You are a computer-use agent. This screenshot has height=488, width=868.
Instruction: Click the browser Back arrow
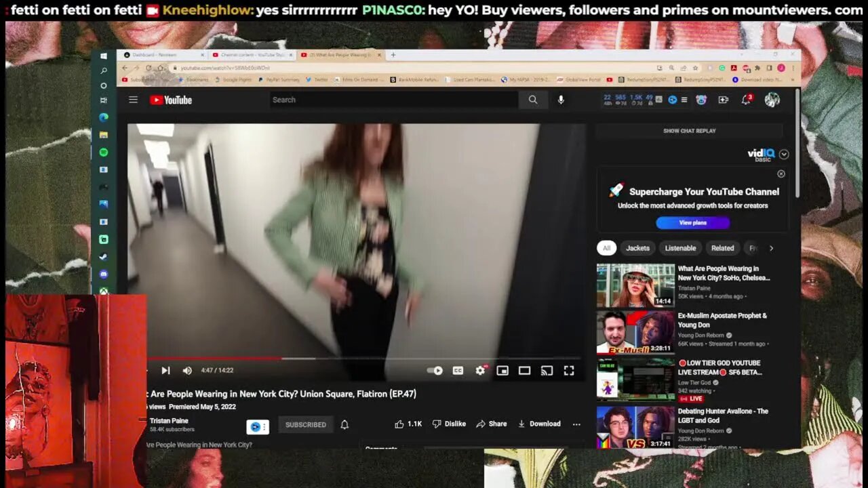pyautogui.click(x=125, y=68)
